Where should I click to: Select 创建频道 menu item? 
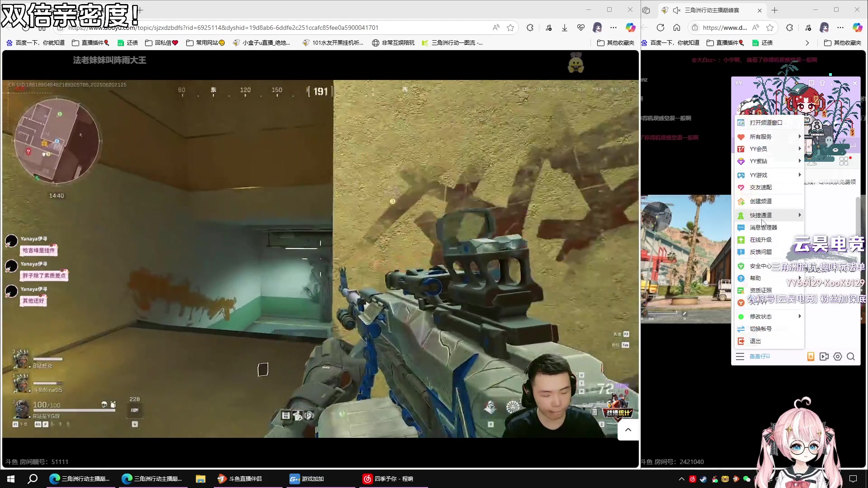[769, 201]
